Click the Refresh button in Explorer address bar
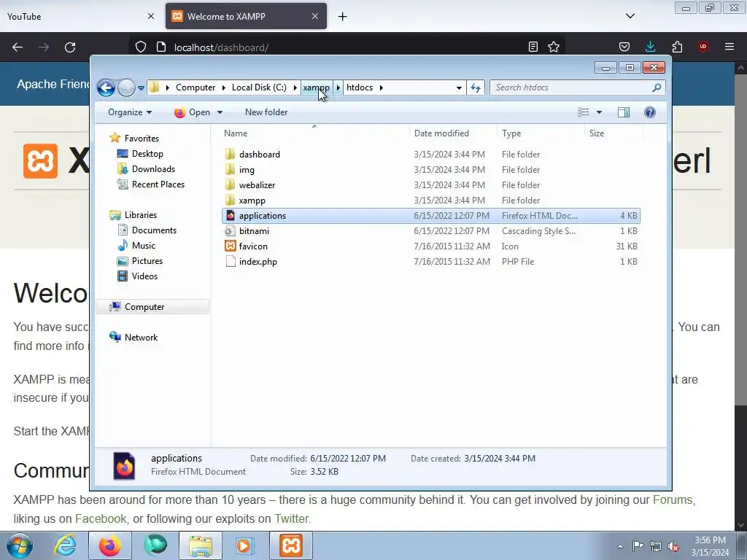This screenshot has height=560, width=747. [476, 87]
